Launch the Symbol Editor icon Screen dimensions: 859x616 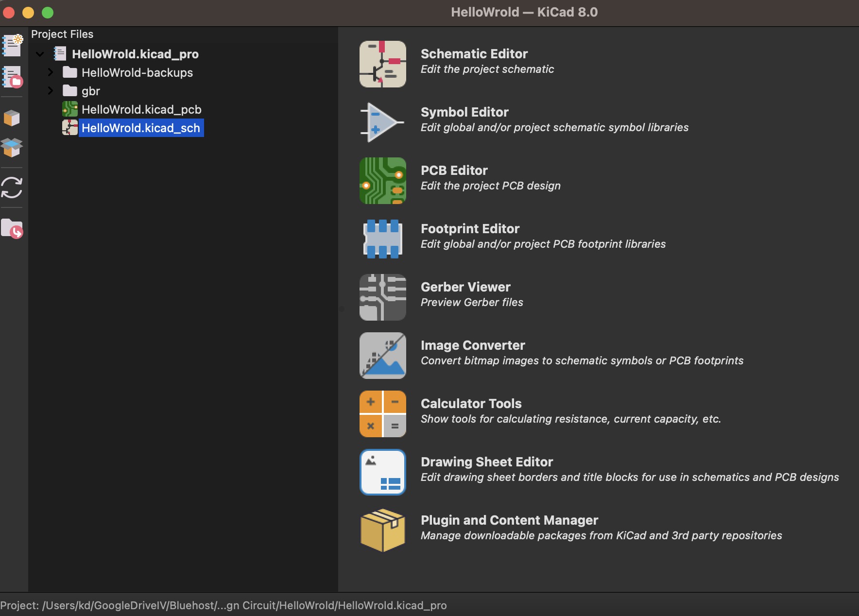[383, 122]
